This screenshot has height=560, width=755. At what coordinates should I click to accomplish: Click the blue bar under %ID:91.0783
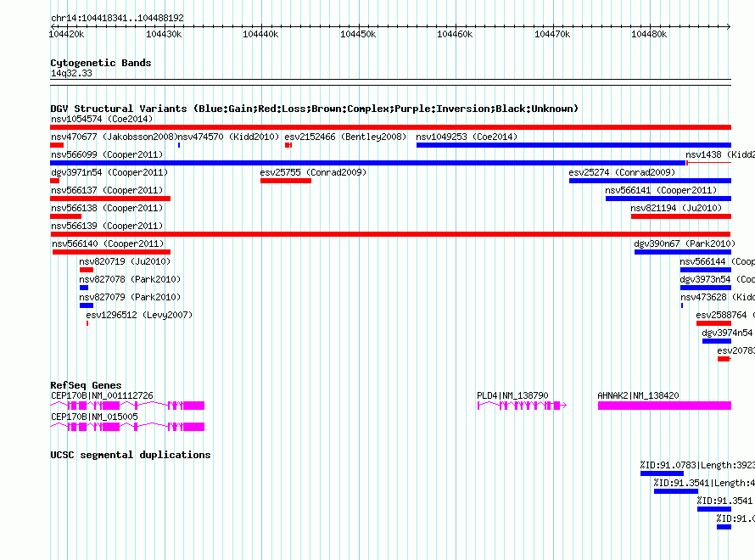coord(662,473)
